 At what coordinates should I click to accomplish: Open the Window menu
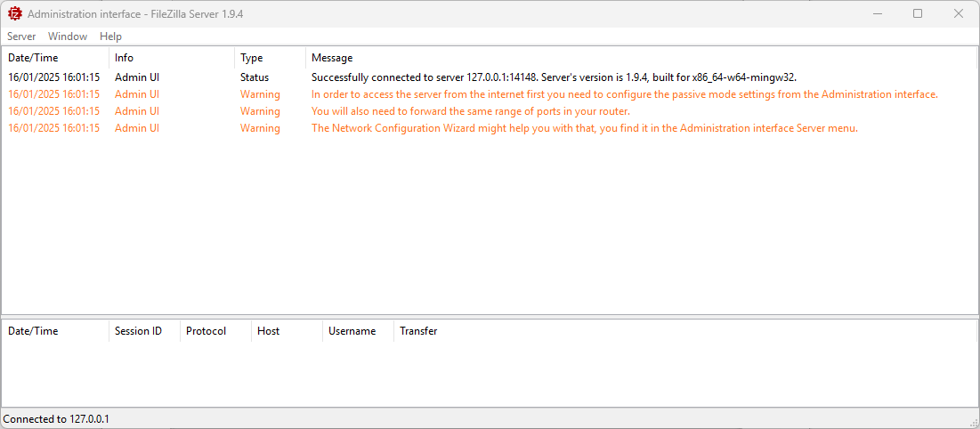pyautogui.click(x=68, y=36)
